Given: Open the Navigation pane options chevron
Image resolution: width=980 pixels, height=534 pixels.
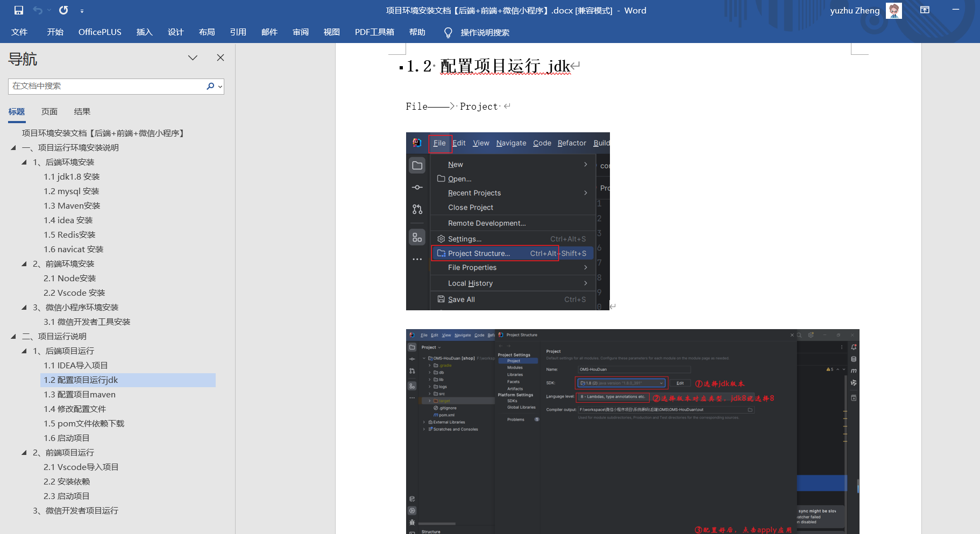Looking at the screenshot, I should [x=193, y=58].
